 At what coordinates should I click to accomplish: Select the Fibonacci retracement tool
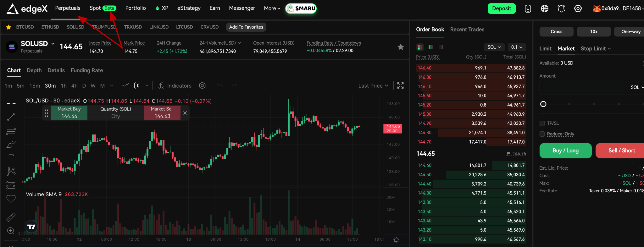(x=11, y=130)
